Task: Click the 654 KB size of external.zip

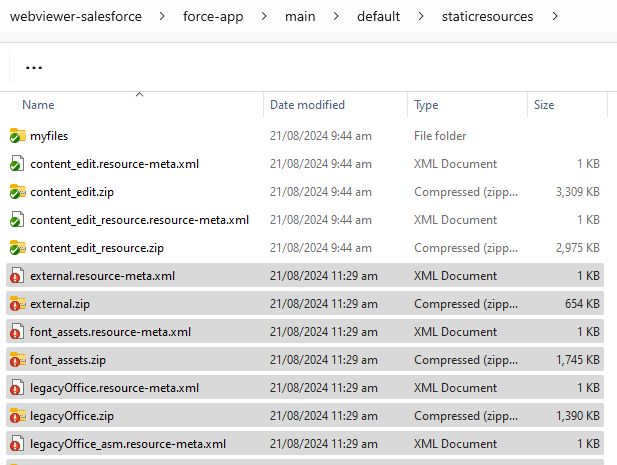Action: coord(582,304)
